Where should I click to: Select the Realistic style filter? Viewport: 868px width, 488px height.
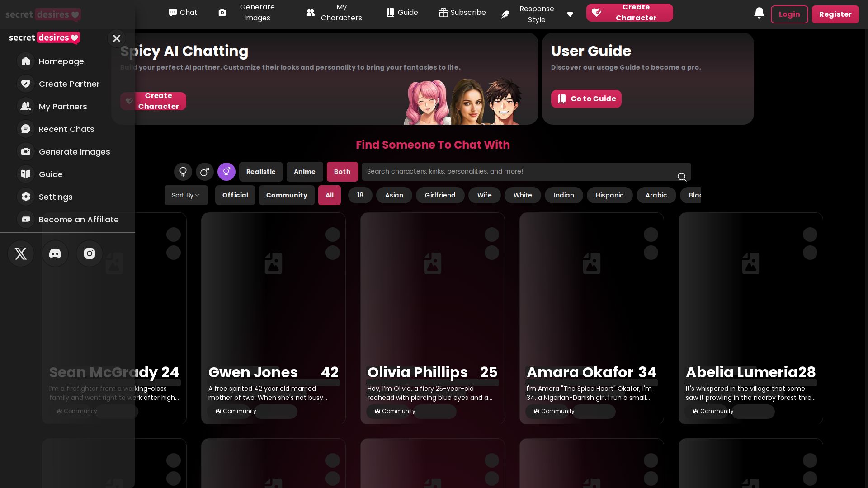pos(261,172)
